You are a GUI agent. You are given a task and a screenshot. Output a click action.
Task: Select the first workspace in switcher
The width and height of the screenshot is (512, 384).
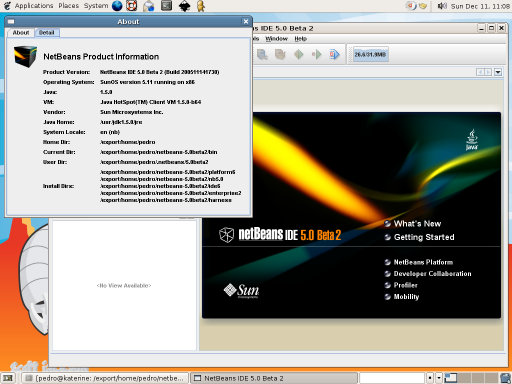[451, 378]
